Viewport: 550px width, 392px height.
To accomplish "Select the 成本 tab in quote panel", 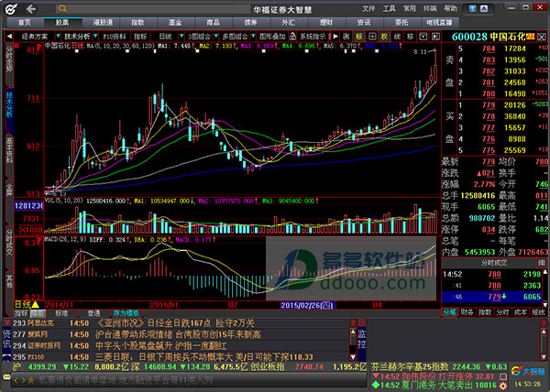I will [x=520, y=312].
